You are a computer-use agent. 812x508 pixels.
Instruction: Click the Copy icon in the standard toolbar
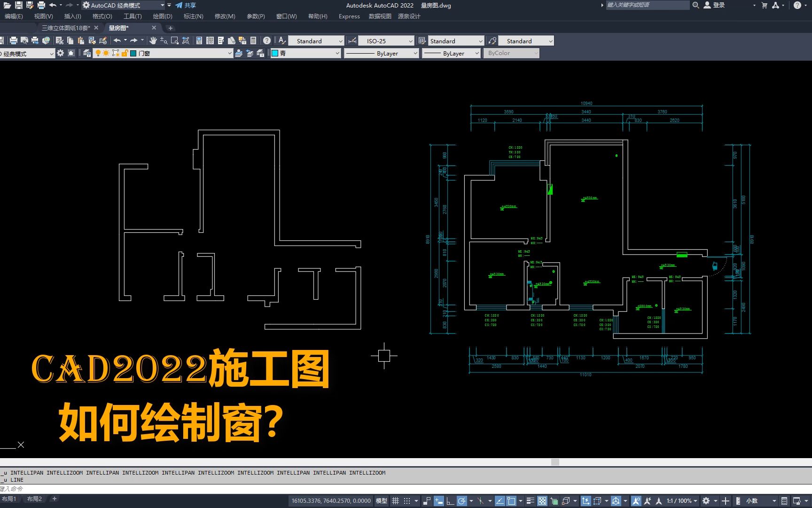click(70, 40)
